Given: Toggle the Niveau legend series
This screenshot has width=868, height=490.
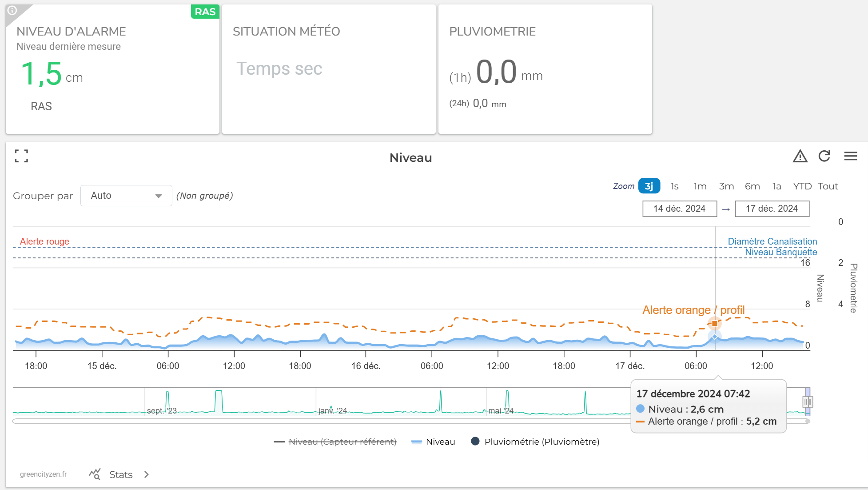Looking at the screenshot, I should tap(440, 442).
